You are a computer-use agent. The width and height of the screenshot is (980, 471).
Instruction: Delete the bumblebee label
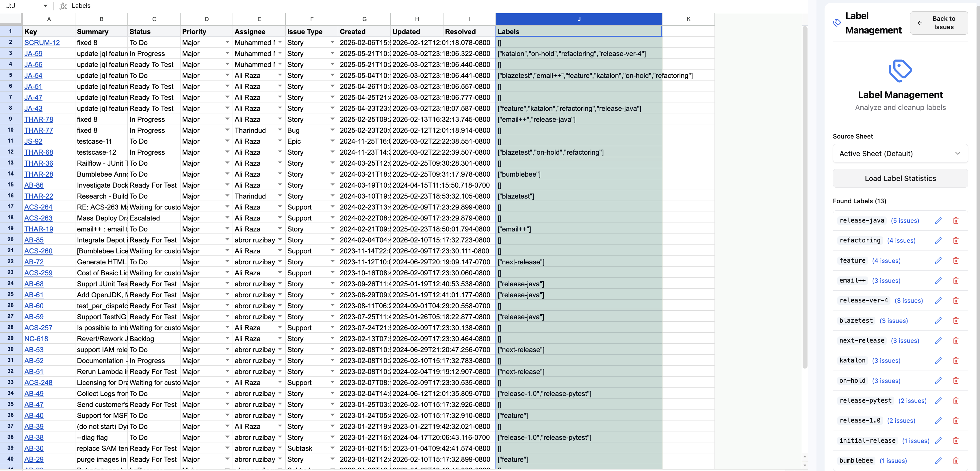pyautogui.click(x=956, y=460)
